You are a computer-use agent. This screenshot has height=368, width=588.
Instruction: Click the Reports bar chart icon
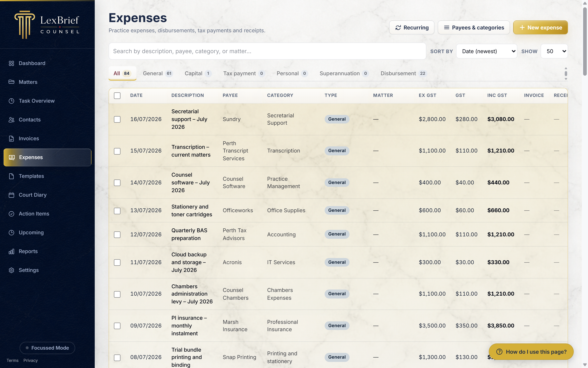pyautogui.click(x=11, y=251)
